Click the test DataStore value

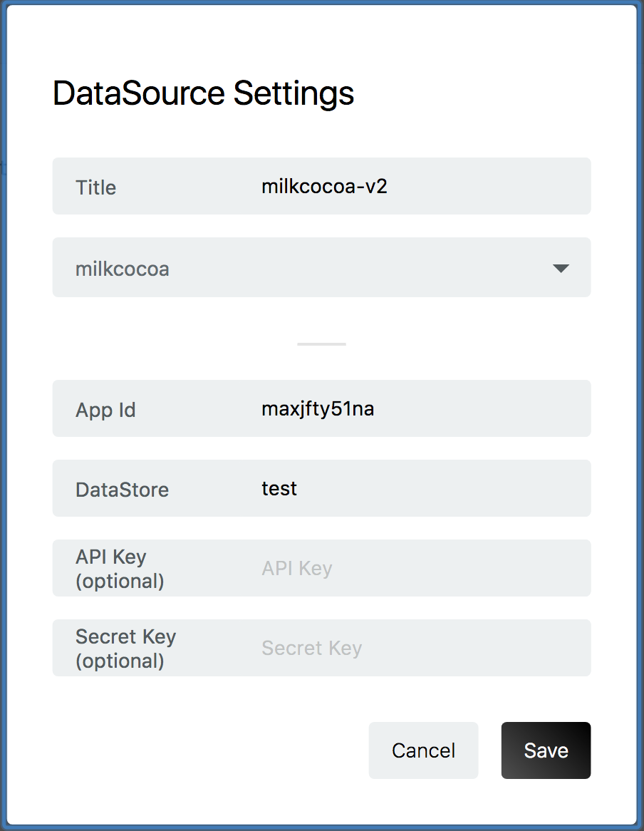tap(279, 488)
